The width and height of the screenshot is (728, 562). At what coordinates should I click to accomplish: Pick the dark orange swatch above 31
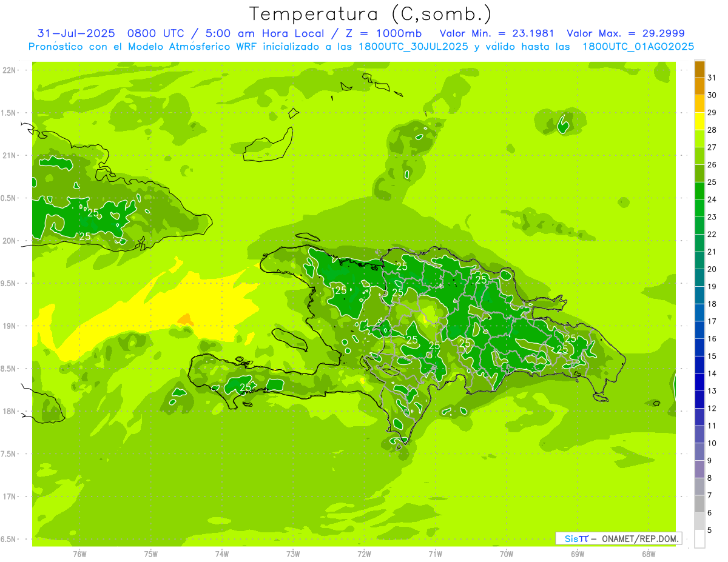point(699,70)
